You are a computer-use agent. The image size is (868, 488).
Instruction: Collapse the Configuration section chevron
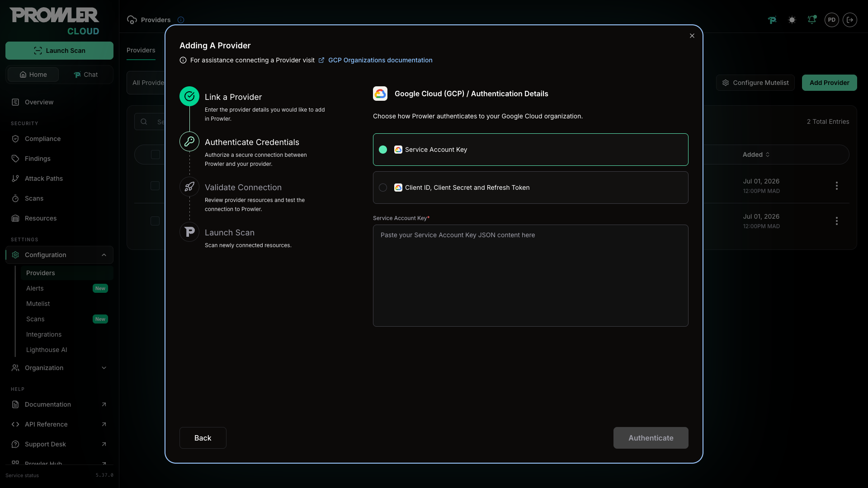104,255
